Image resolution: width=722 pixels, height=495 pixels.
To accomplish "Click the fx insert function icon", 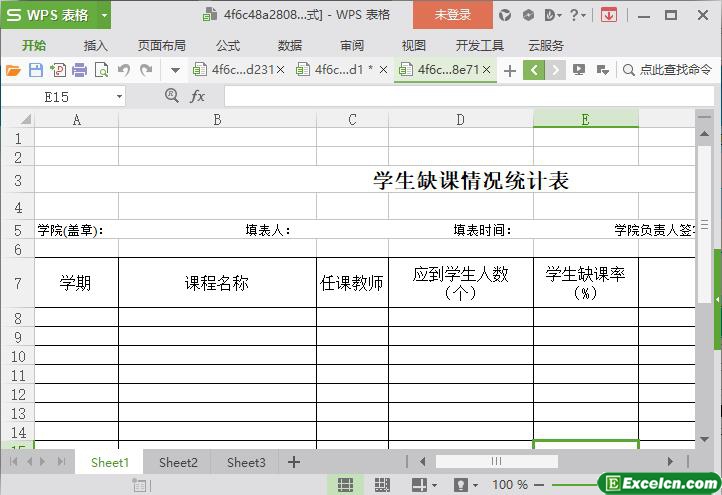I will click(x=198, y=96).
